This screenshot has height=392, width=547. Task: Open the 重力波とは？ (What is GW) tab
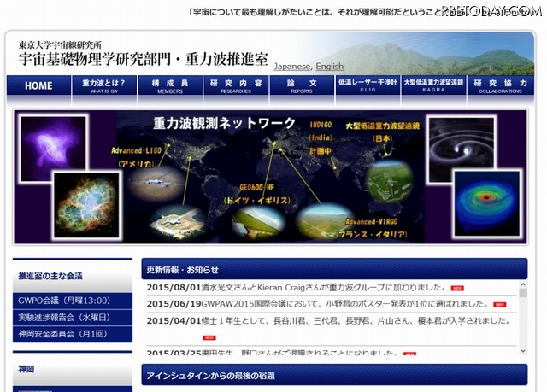tap(104, 85)
